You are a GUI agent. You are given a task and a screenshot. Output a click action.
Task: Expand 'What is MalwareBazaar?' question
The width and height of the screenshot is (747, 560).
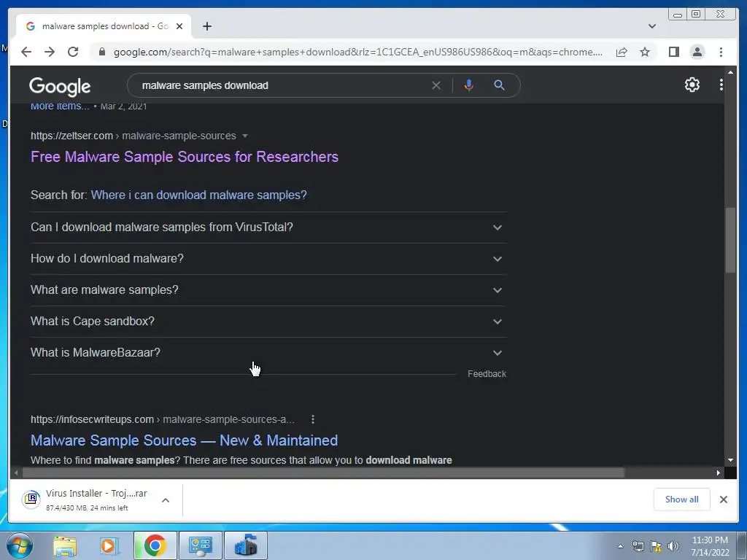coord(268,353)
